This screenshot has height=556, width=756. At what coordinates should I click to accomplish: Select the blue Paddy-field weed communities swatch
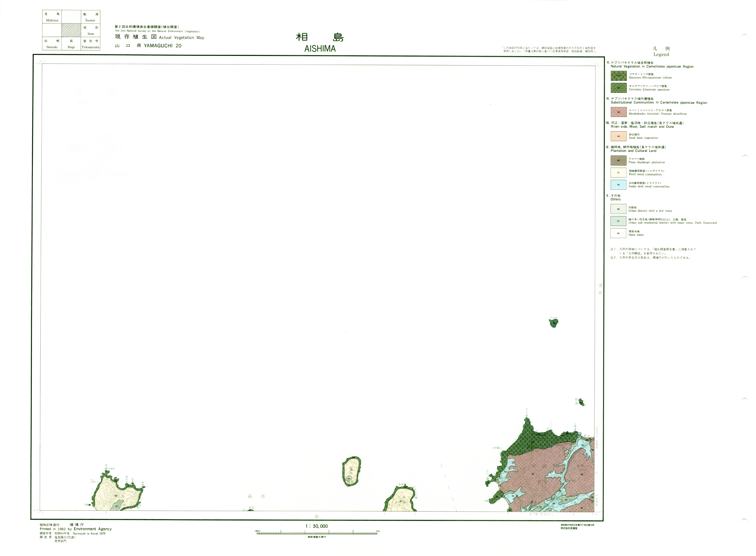619,185
